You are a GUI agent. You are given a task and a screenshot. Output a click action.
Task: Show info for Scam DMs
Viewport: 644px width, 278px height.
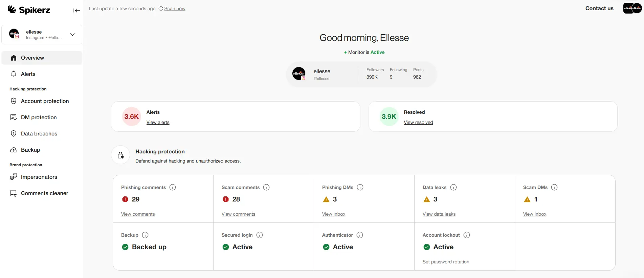click(554, 187)
